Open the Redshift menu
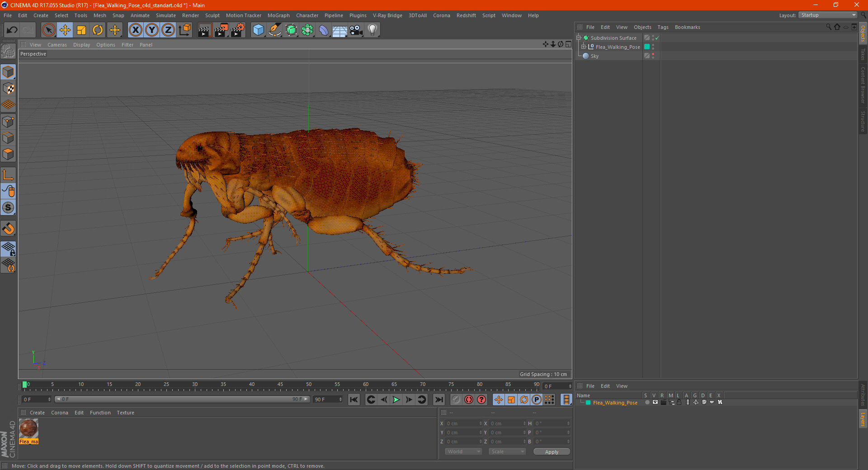The height and width of the screenshot is (470, 868). [466, 15]
